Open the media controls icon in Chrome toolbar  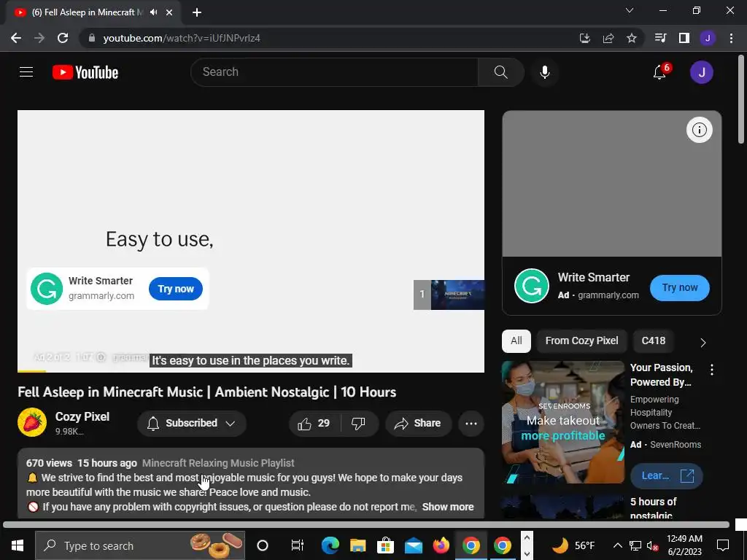pyautogui.click(x=660, y=38)
